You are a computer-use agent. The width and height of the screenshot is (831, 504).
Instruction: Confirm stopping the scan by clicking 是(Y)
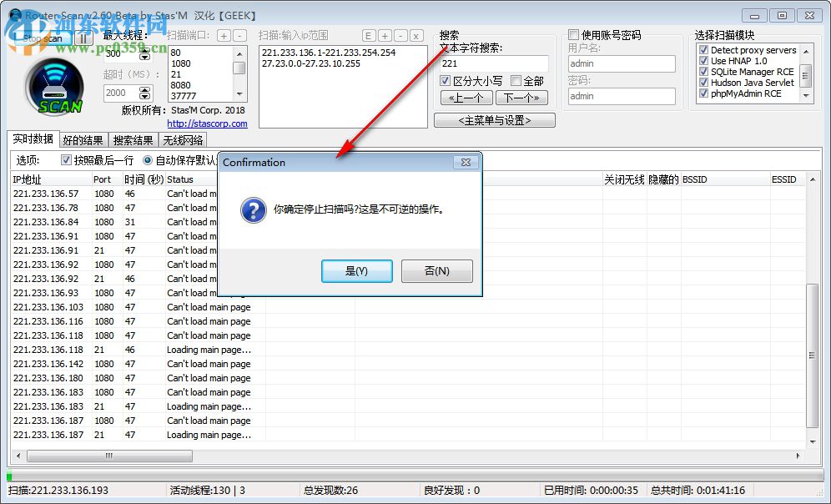coord(356,270)
